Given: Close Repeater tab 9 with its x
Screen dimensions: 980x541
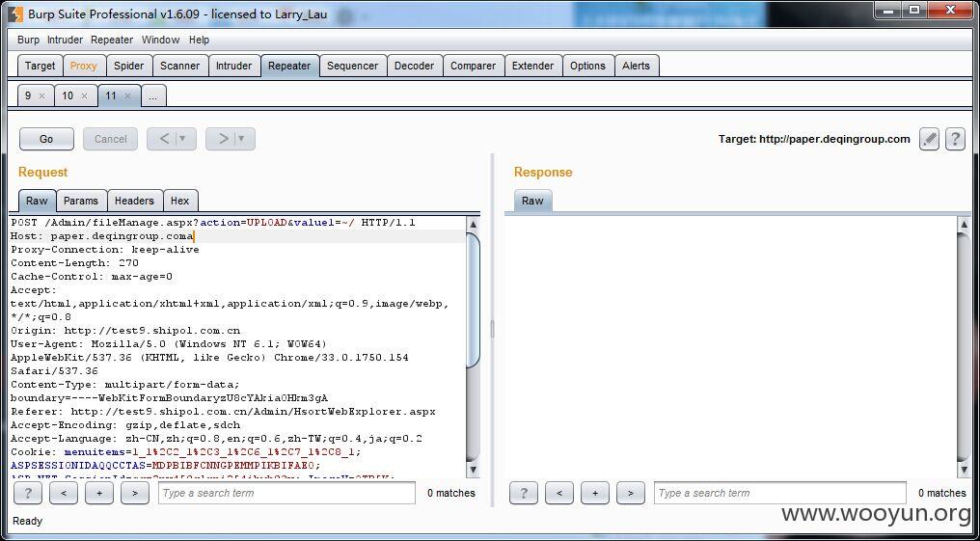Looking at the screenshot, I should coord(41,96).
